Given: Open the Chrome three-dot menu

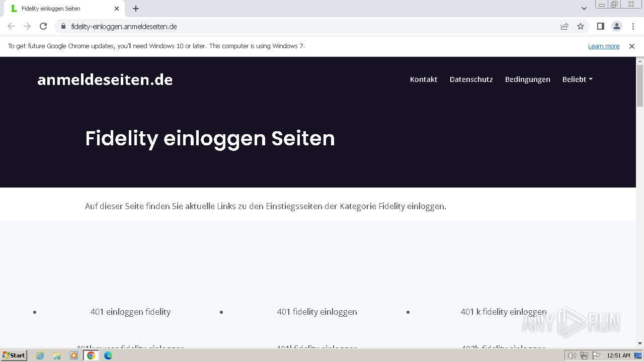Looking at the screenshot, I should pos(633,26).
